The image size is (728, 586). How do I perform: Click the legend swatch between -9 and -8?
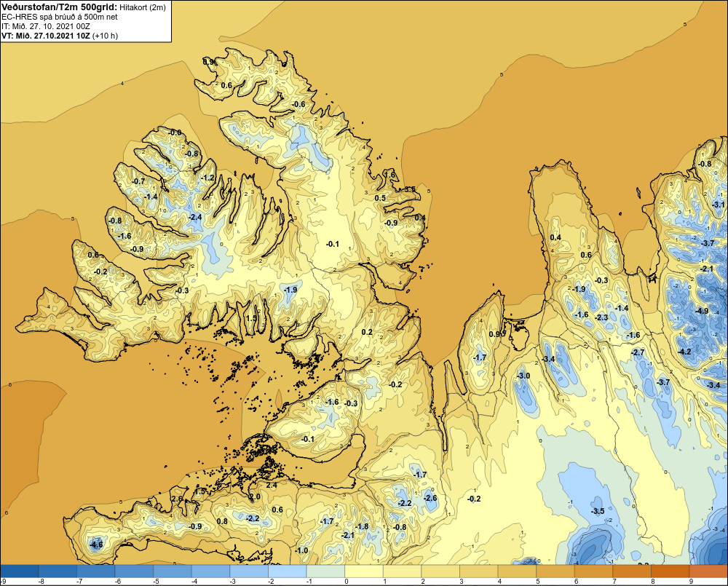click(20, 571)
